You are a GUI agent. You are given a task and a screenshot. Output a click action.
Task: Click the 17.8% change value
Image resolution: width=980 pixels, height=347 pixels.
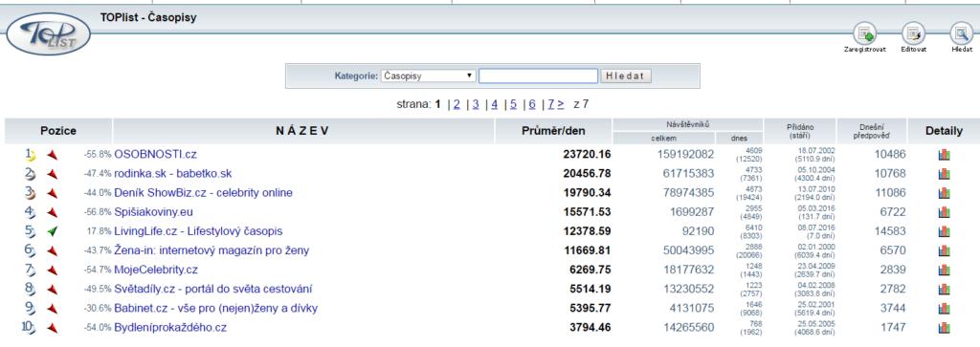coord(99,231)
